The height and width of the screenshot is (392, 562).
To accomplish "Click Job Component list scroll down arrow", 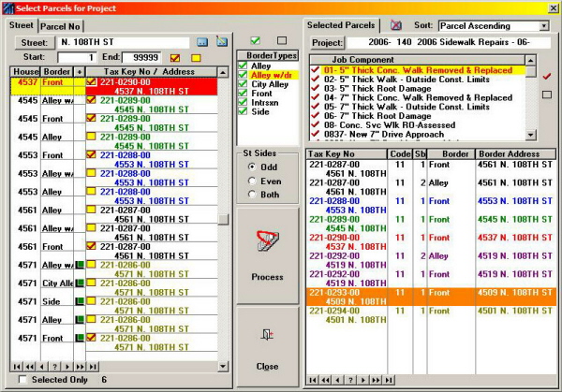I will 530,135.
